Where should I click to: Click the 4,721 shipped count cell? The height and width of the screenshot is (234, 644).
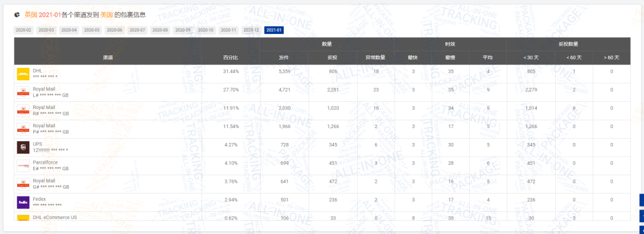(284, 90)
